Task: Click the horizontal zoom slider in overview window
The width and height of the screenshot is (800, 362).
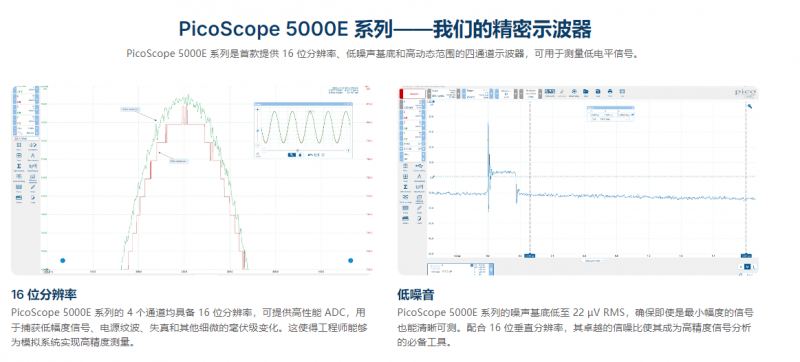Action: click(x=306, y=150)
